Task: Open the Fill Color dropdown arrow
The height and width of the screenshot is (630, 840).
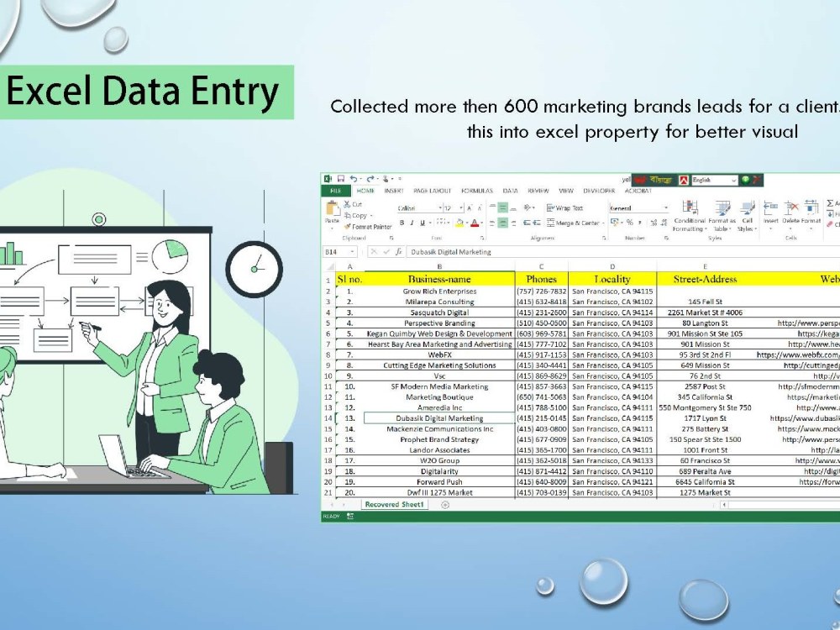Action: pos(467,223)
